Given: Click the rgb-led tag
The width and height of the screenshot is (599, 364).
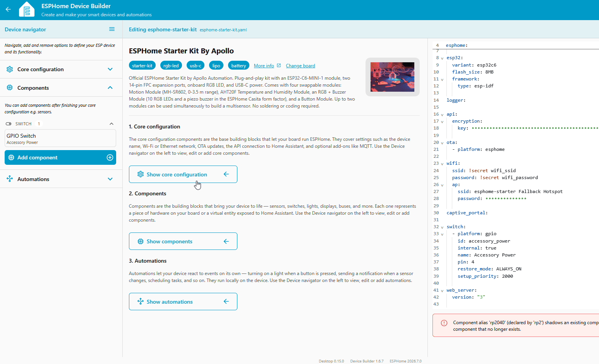Looking at the screenshot, I should coord(171,65).
